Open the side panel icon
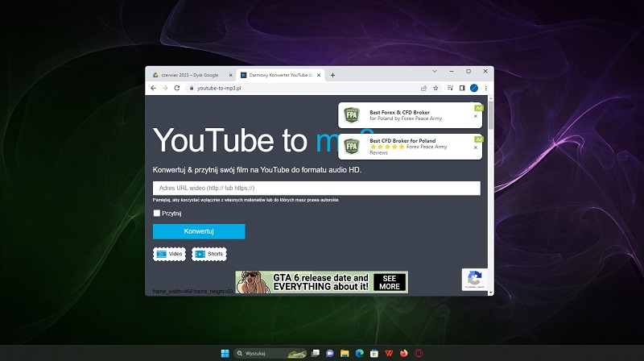 (x=462, y=88)
